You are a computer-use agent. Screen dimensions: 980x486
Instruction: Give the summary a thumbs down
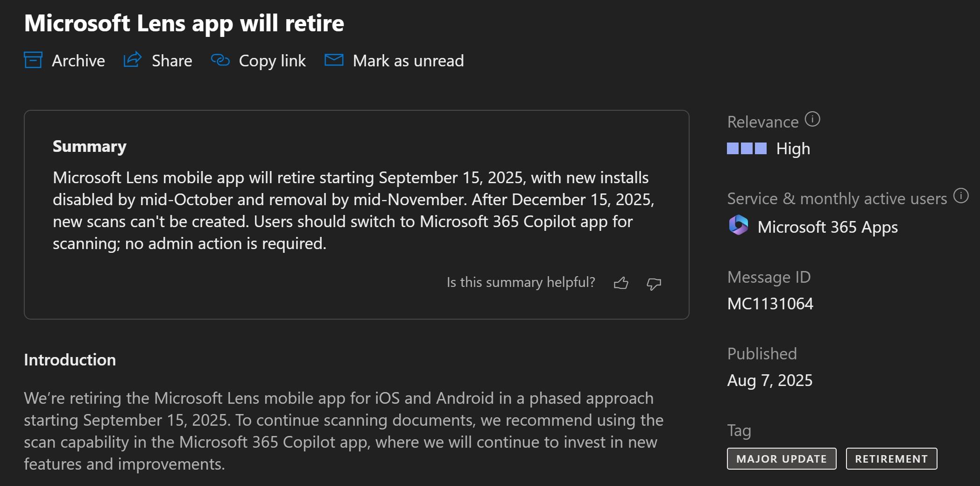pos(654,284)
